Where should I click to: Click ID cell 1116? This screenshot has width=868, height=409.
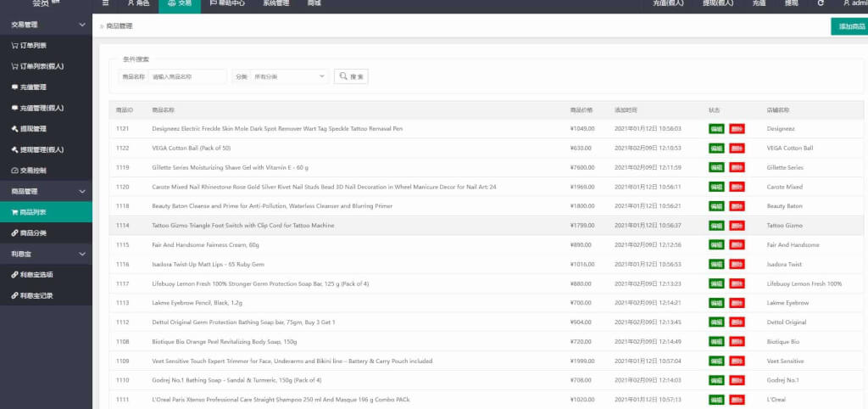(x=122, y=265)
